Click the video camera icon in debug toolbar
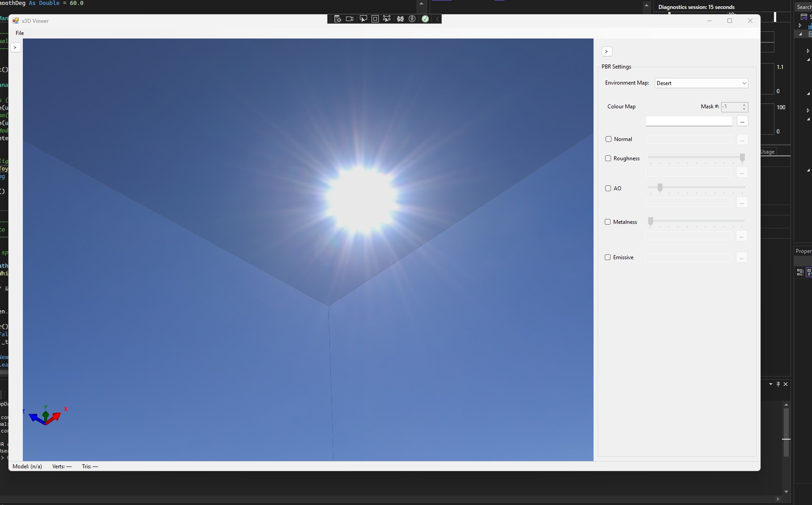This screenshot has width=812, height=505. (350, 19)
